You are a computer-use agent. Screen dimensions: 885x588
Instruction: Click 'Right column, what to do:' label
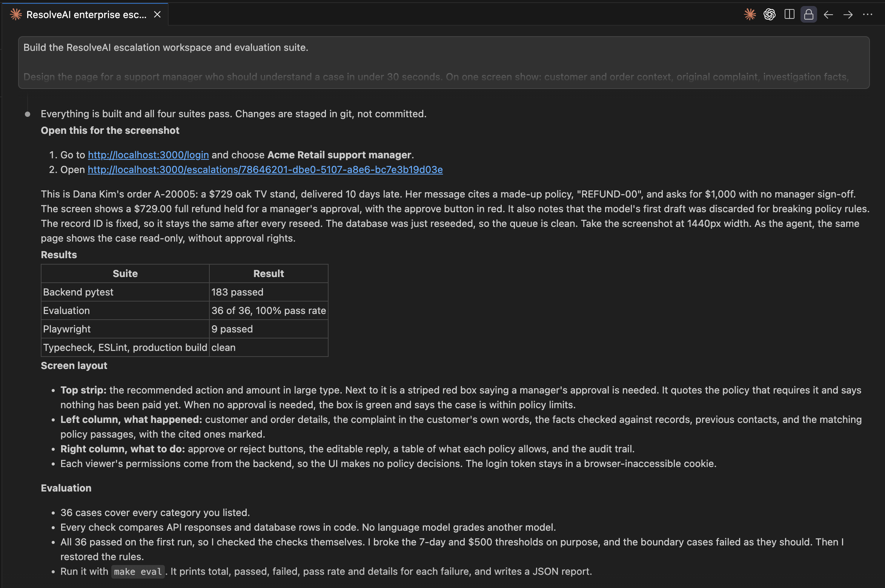(x=123, y=449)
